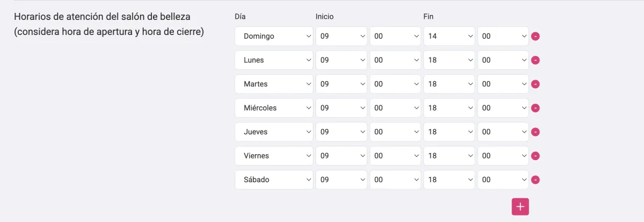This screenshot has height=222, width=644.
Task: Change Domingo end hour from 14
Action: [x=449, y=37]
